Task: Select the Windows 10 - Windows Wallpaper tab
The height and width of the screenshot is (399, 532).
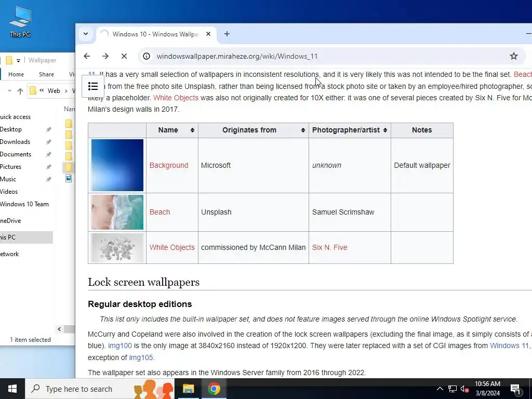Action: [156, 34]
